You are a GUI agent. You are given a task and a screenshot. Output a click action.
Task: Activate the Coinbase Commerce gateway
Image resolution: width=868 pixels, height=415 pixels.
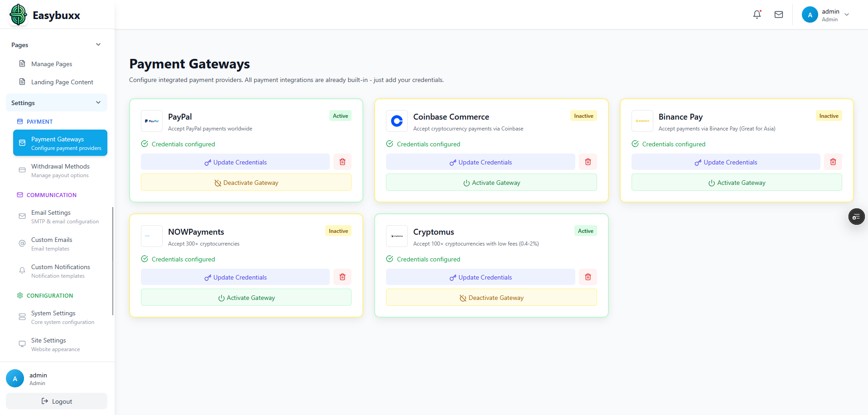pos(491,183)
